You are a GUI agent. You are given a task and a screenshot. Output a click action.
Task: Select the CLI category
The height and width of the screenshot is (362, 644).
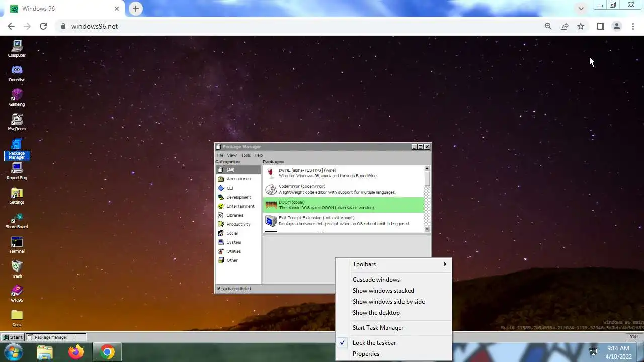pos(238,188)
